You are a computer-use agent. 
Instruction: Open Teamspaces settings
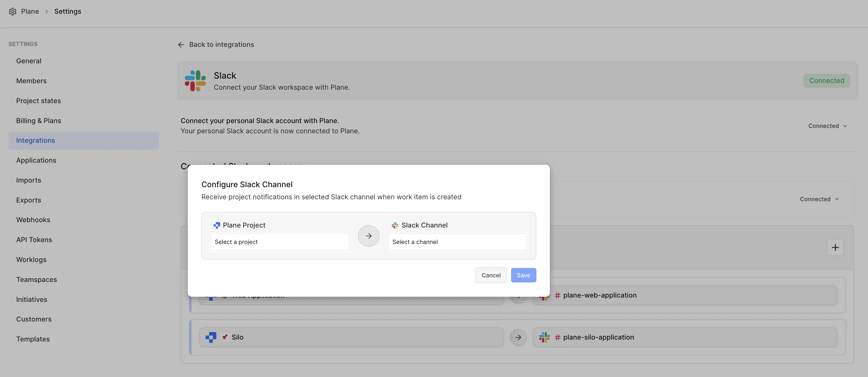click(84, 280)
